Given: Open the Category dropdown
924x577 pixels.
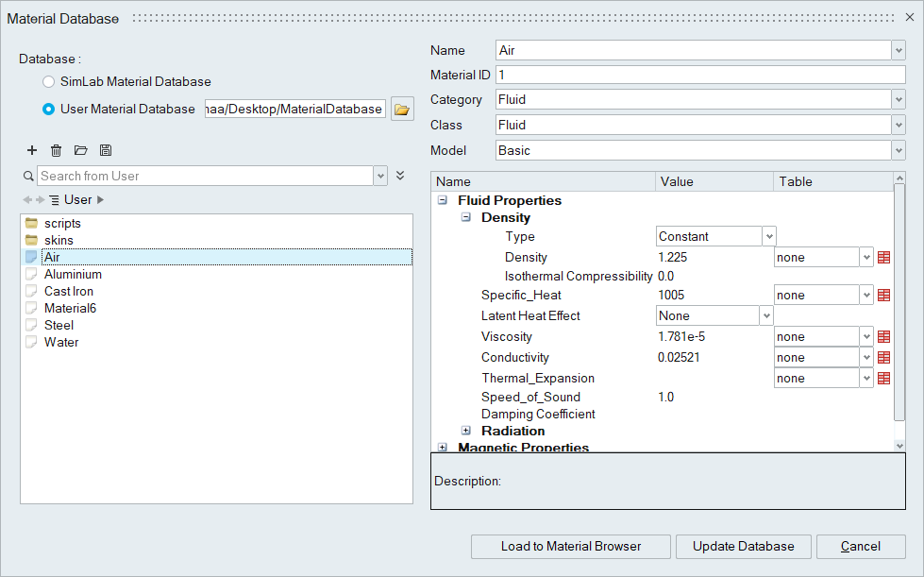Looking at the screenshot, I should point(898,100).
